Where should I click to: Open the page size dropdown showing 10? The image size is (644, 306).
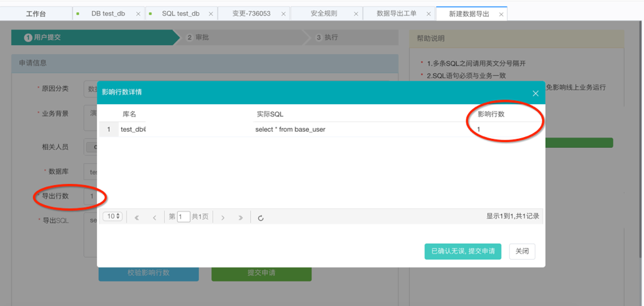click(112, 217)
